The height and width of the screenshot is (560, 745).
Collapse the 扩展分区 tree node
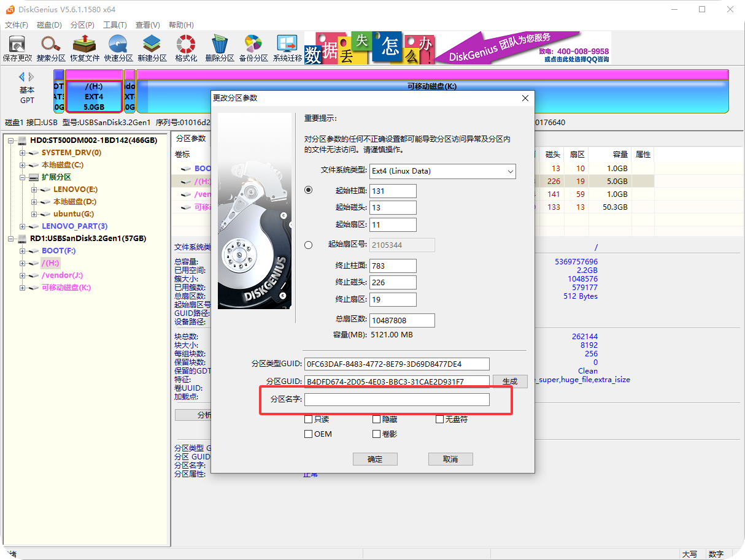[x=23, y=177]
